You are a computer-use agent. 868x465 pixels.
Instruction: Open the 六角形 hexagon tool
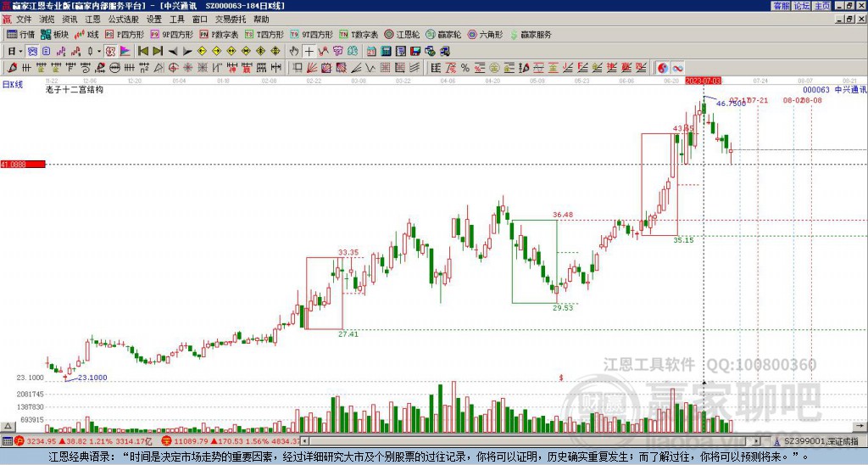[485, 34]
